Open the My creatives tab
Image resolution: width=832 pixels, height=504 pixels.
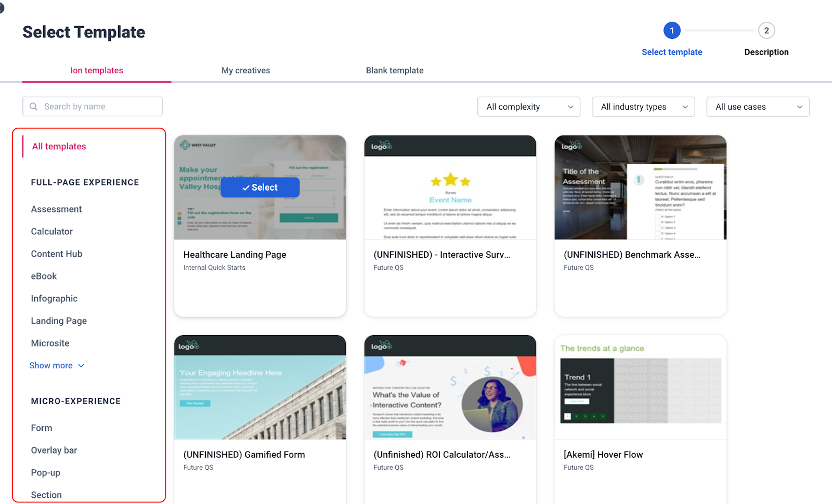pos(245,70)
